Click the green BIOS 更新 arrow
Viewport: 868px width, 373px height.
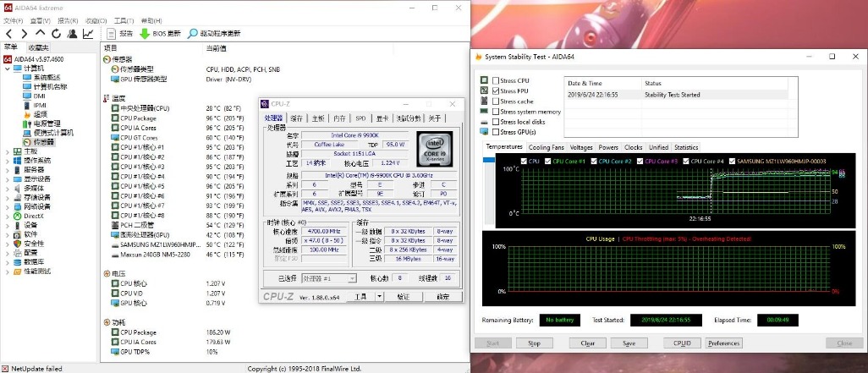coord(144,34)
